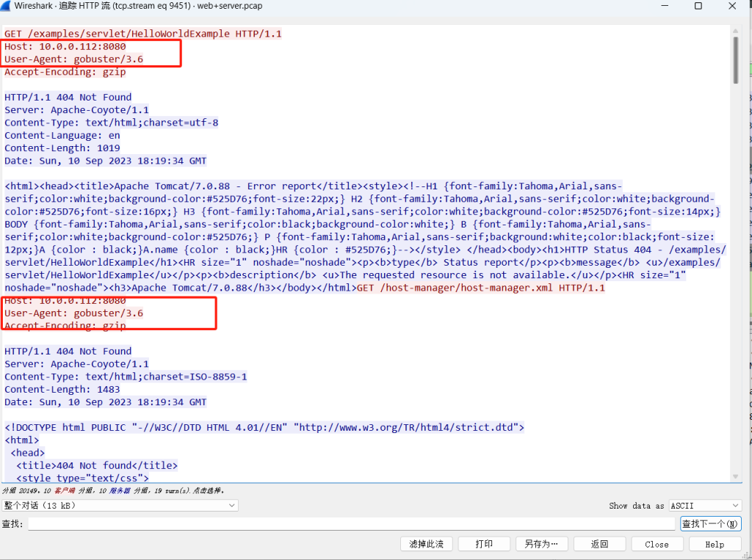Viewport: 752px width, 560px height.
Task: Click the Content-Type charset=ISO-8859-1 line
Action: [x=126, y=377]
